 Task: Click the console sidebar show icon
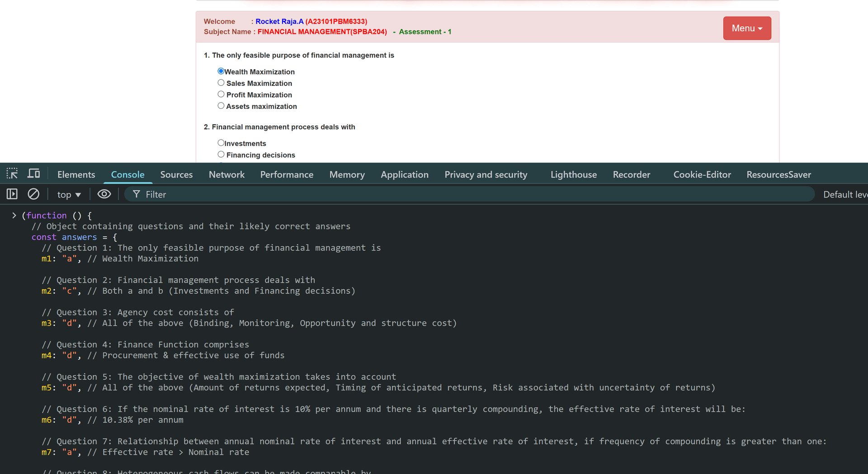coord(11,194)
